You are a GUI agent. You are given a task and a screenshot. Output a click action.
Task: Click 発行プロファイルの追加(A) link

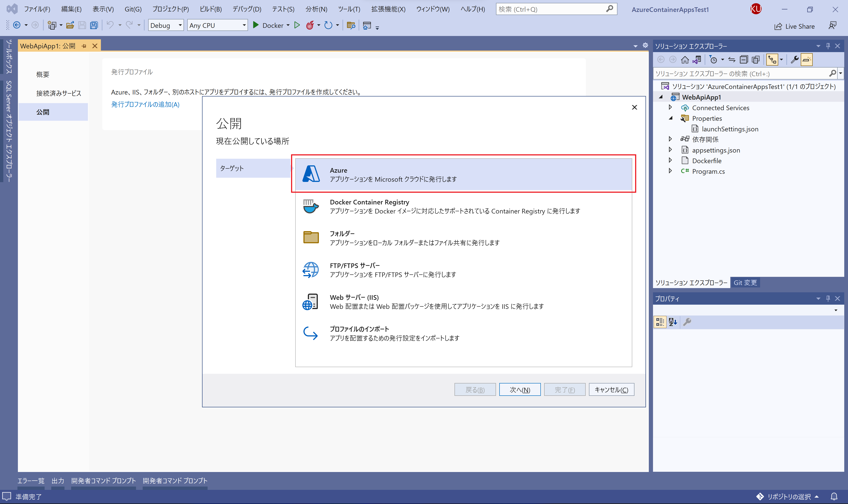[x=145, y=105]
